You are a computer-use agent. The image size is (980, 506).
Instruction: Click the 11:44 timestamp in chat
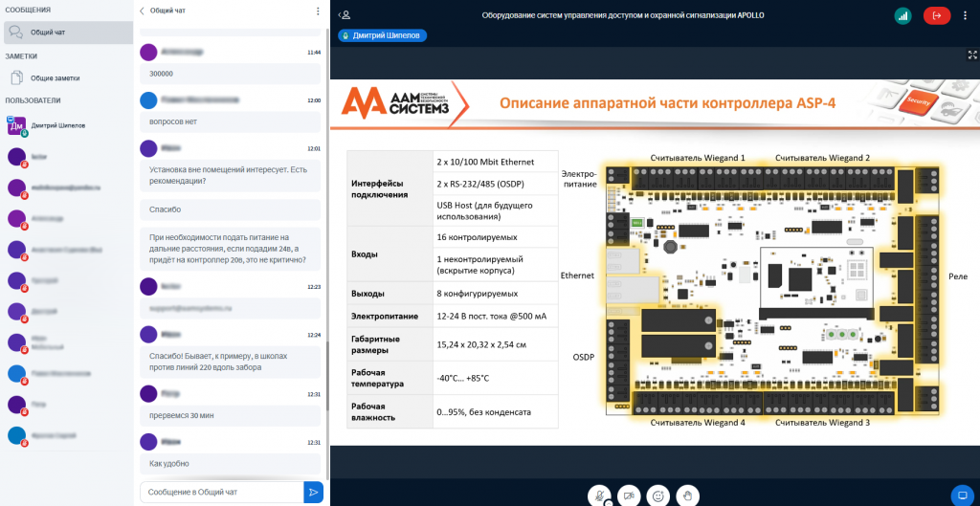(314, 53)
